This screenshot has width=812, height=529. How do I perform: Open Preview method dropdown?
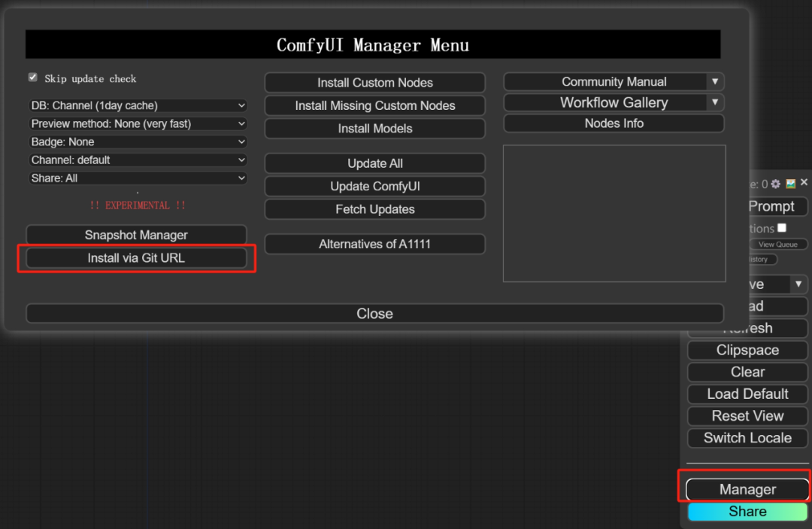pos(138,123)
